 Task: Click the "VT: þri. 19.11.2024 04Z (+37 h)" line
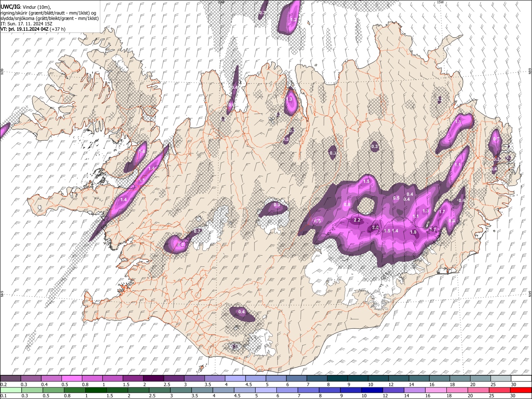[x=33, y=30]
